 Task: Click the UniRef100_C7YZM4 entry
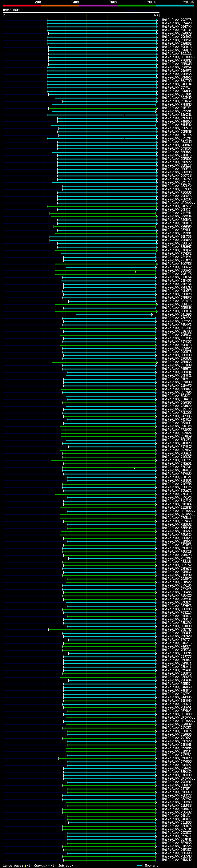click(x=177, y=139)
